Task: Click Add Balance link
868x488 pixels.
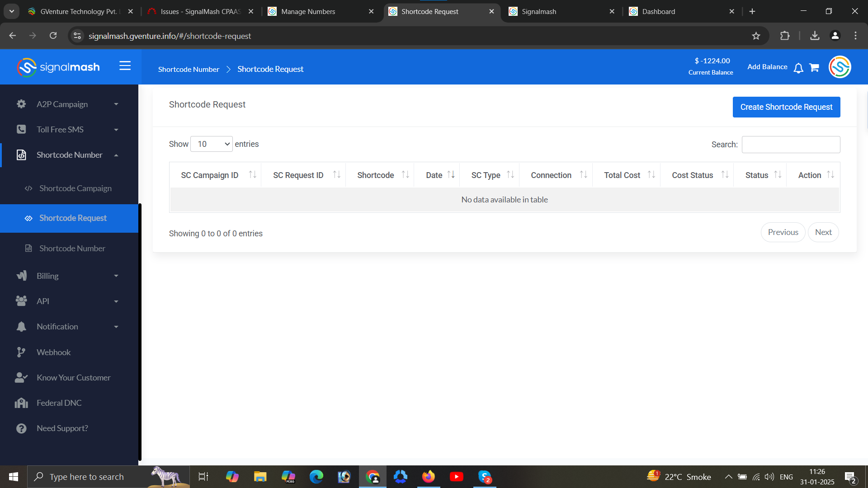Action: click(x=767, y=67)
